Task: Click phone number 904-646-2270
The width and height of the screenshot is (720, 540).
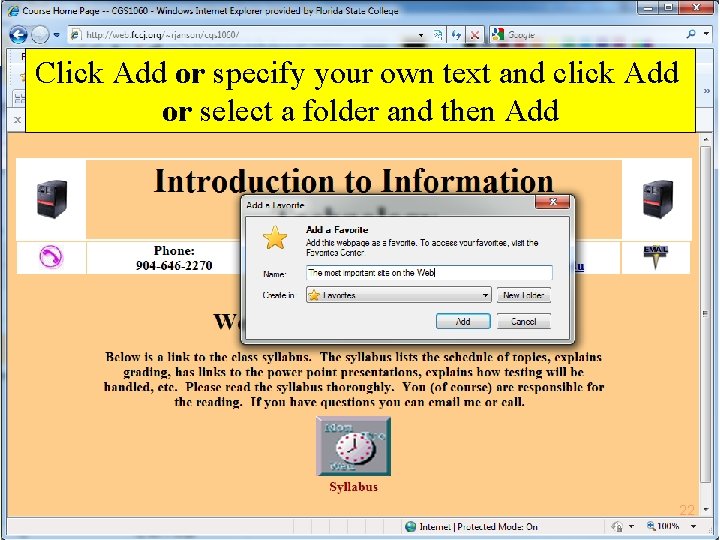Action: coord(174,265)
